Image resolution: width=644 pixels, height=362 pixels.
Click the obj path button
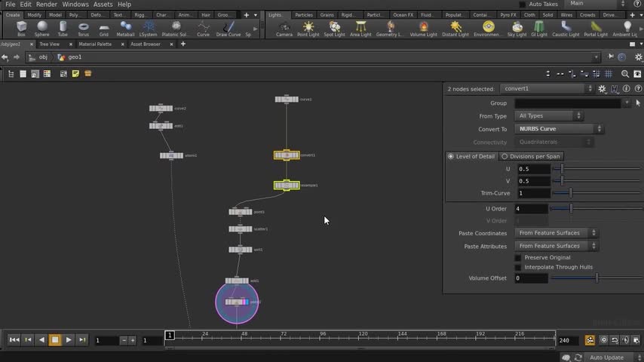coord(38,57)
